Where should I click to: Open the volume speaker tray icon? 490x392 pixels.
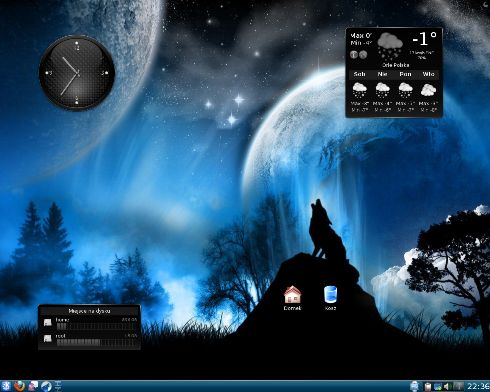tap(448, 387)
